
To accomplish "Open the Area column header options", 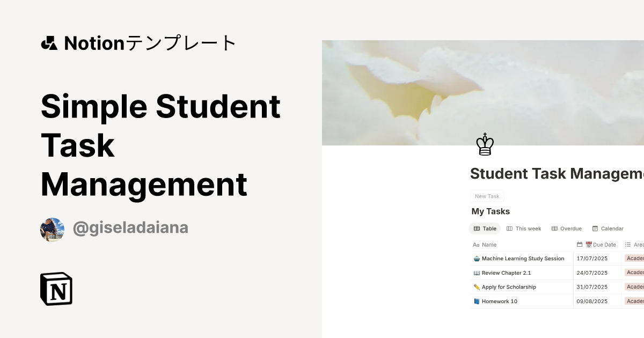I will (x=635, y=245).
